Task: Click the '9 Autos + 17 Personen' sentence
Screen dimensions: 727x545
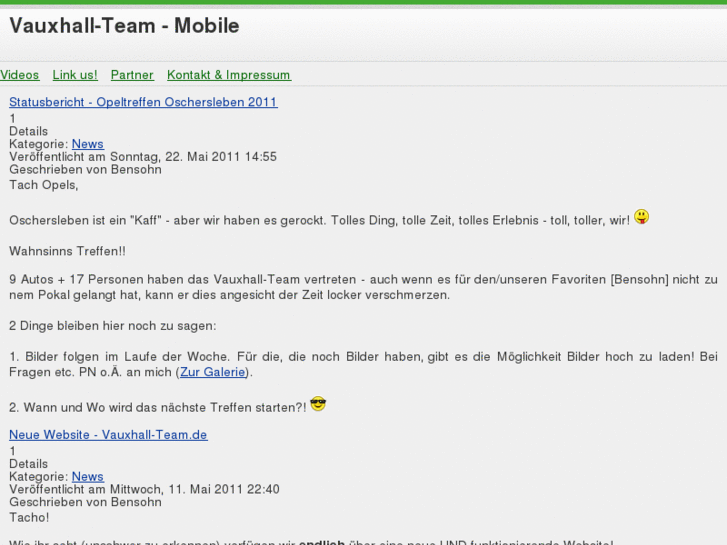Action: pos(364,287)
